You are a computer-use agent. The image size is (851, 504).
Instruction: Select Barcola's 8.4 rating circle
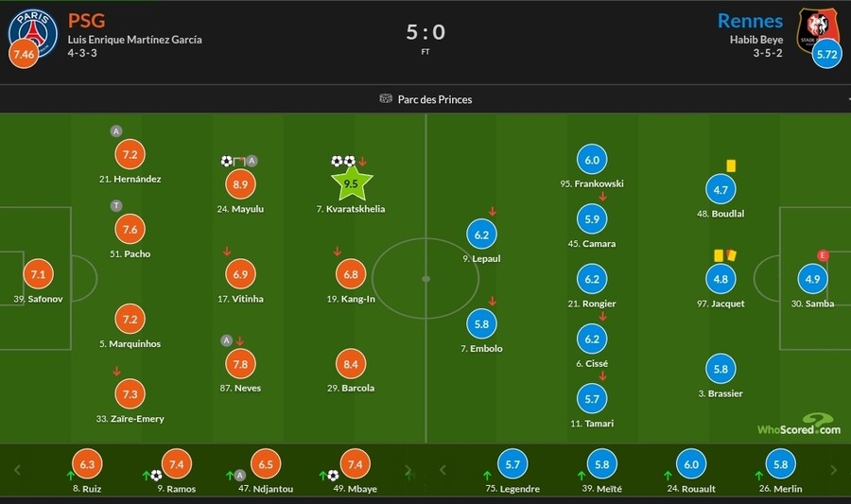(351, 365)
